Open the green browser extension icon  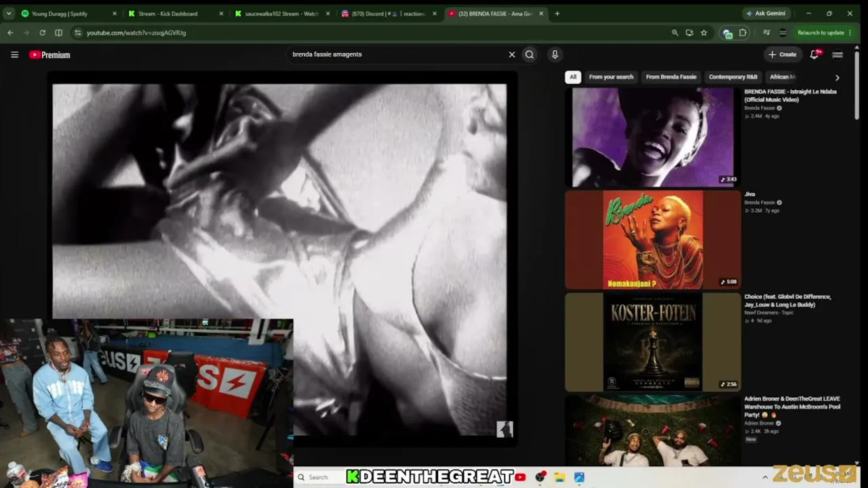(x=728, y=33)
